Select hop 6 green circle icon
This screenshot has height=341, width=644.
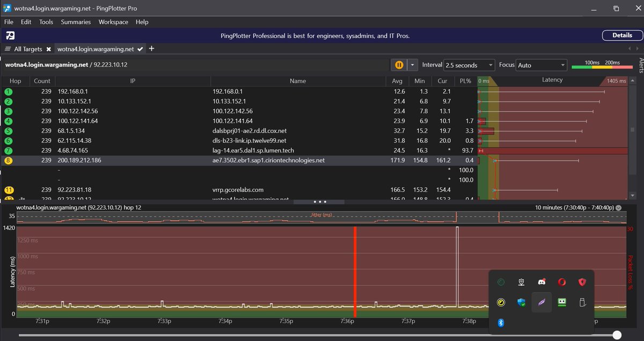point(8,141)
